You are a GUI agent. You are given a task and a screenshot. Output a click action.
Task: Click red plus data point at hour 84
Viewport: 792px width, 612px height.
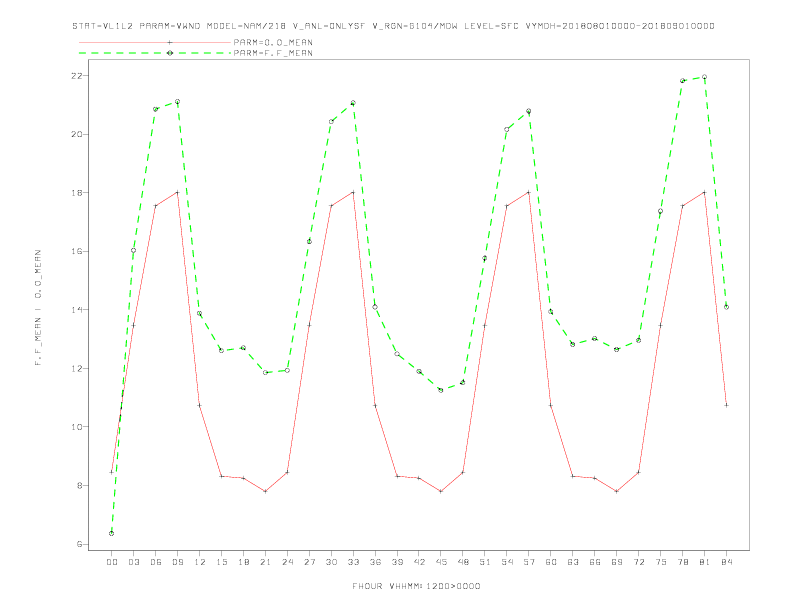click(x=727, y=405)
